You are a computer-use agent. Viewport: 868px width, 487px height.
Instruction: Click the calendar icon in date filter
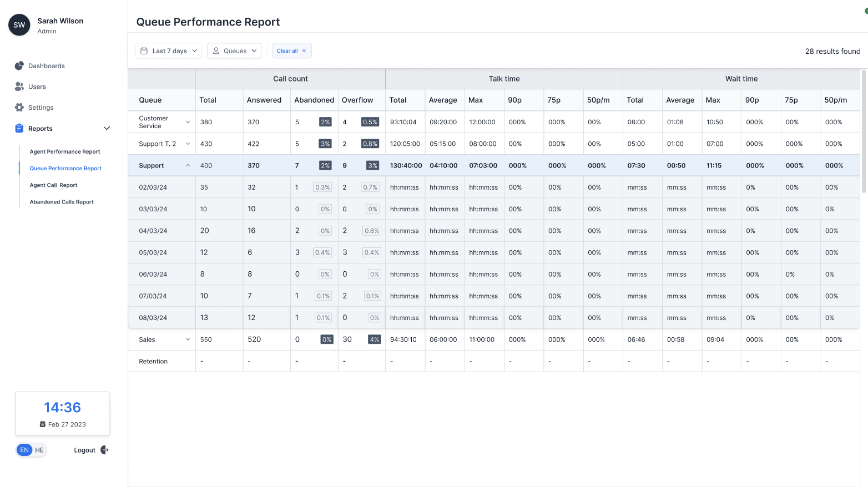144,51
